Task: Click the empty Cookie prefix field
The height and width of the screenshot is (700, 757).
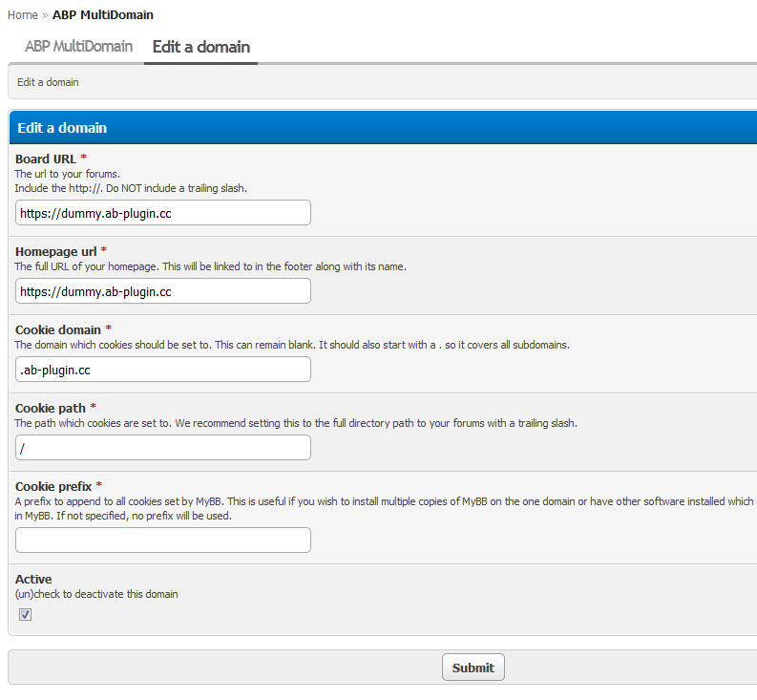Action: (x=163, y=541)
